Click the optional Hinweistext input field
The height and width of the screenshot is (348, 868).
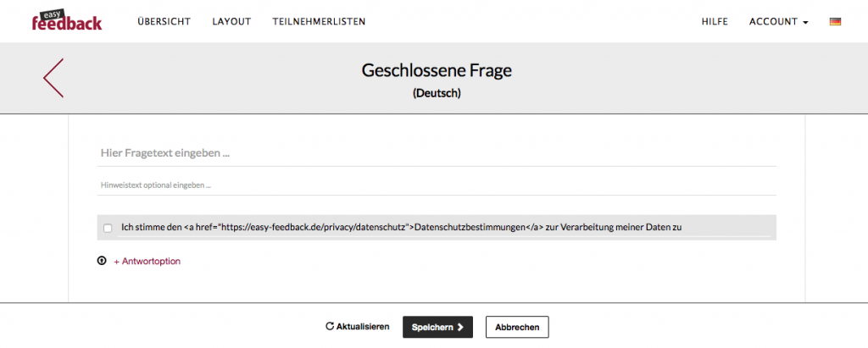tap(437, 186)
